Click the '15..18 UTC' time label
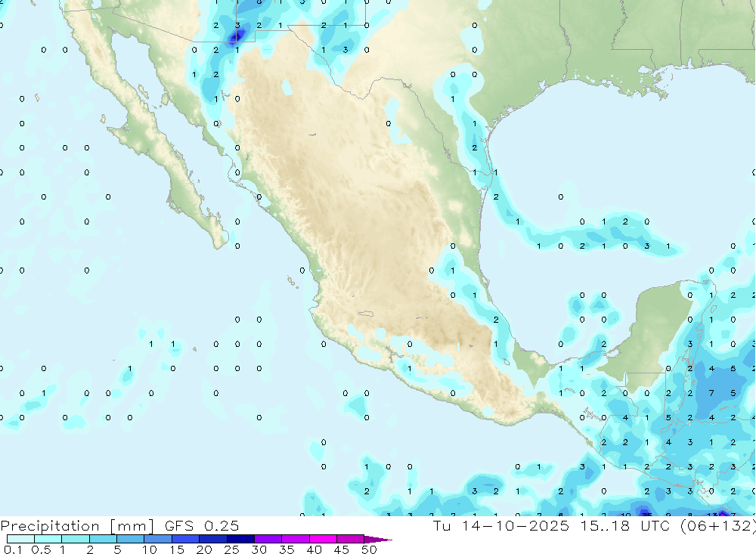This screenshot has height=554, width=756. point(625,525)
